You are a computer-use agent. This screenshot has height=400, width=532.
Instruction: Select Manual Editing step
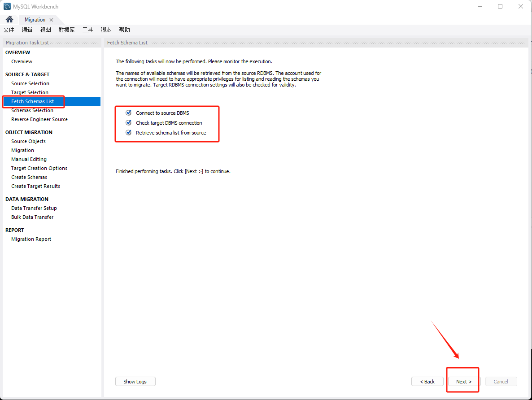[x=29, y=159]
